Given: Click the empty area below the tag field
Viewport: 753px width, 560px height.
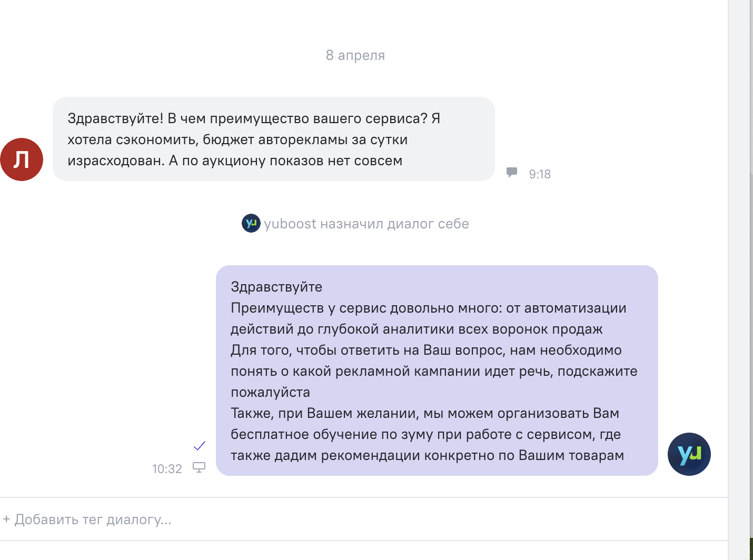Looking at the screenshot, I should [363, 551].
